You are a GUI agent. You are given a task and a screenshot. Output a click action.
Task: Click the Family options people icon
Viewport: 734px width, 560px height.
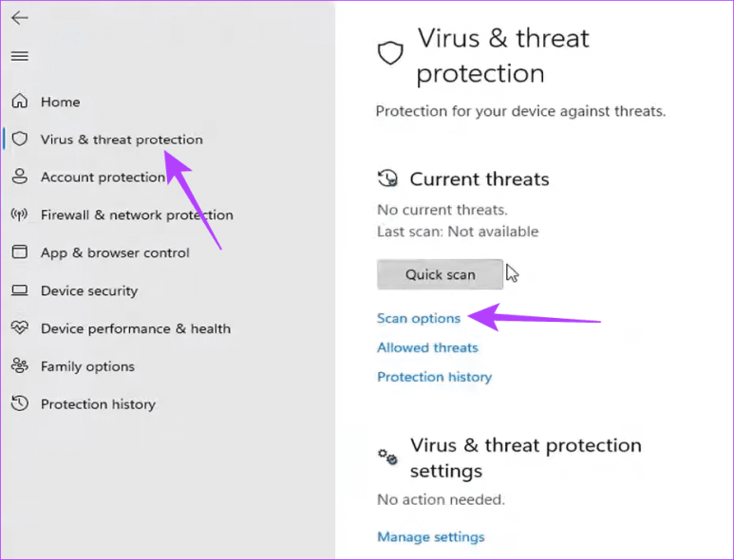pyautogui.click(x=19, y=366)
